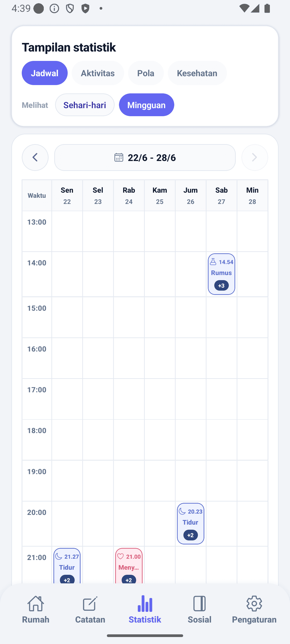
Task: Open the 22/6 - 28/6 date picker
Action: 145,158
